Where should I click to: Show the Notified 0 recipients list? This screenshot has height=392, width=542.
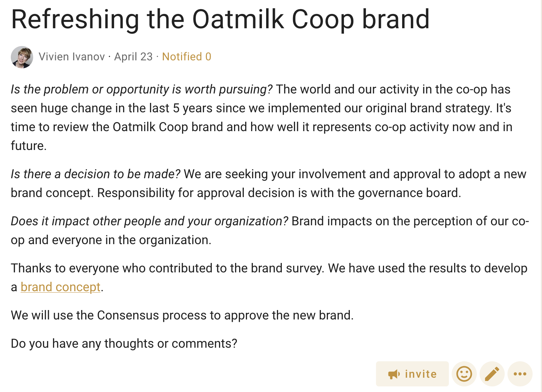187,56
